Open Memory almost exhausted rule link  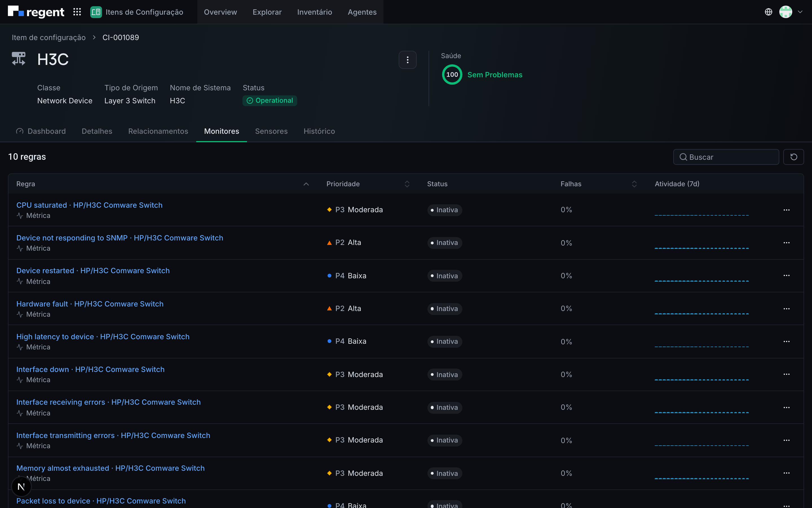click(x=111, y=468)
